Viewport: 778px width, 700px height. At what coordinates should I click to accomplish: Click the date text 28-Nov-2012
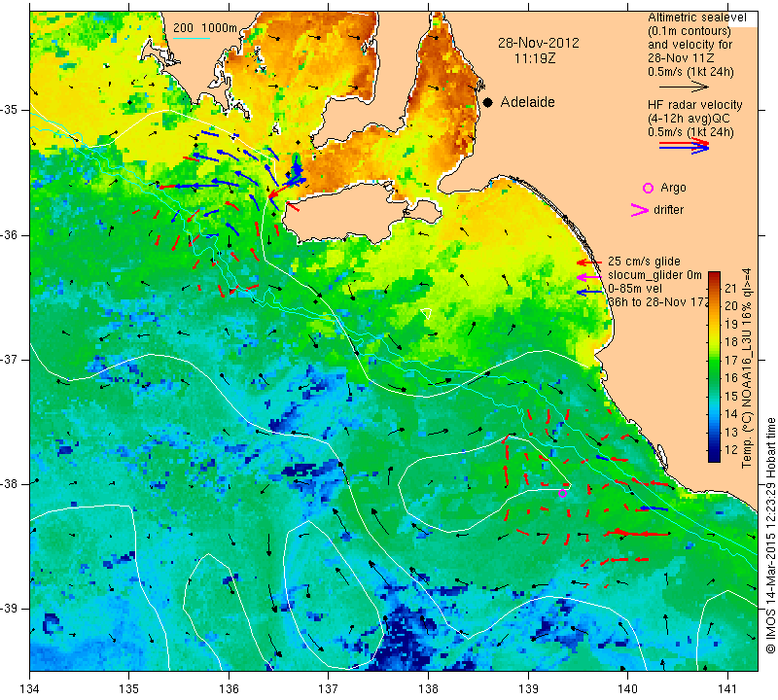539,43
